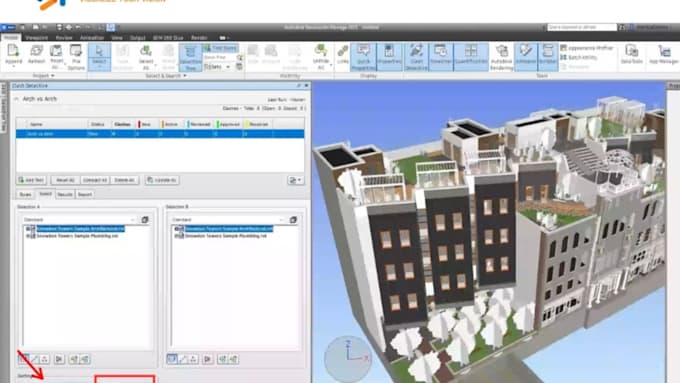Select the Arch vs Arch test row
Viewport: 680px width, 383px height.
pyautogui.click(x=160, y=134)
